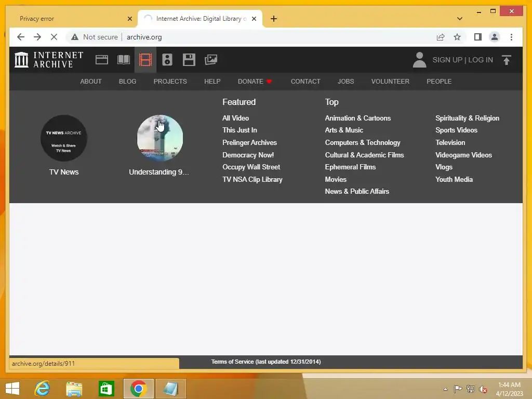Share this page via share icon
The width and height of the screenshot is (532, 399).
tap(441, 37)
